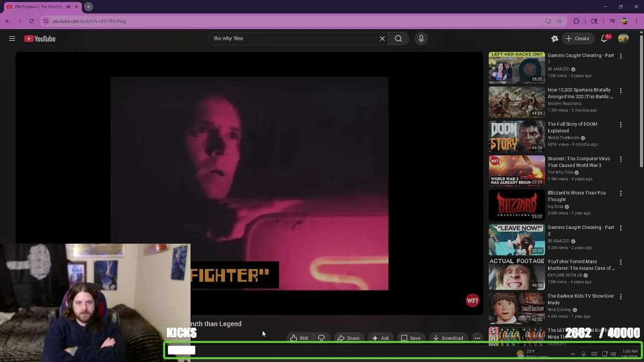Open the taskbar volume speaker icon
The image size is (644, 362).
tap(613, 354)
